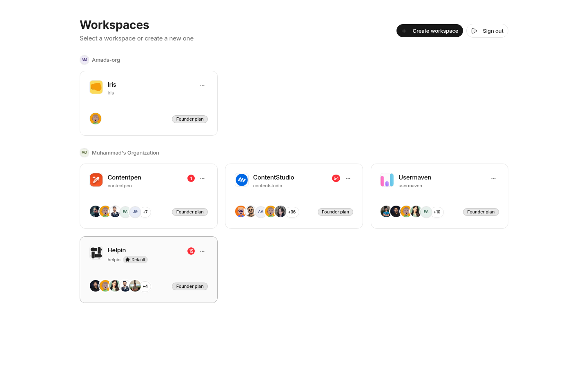Click the star icon in Helpin's Default badge
The height and width of the screenshot is (368, 588).
point(128,260)
